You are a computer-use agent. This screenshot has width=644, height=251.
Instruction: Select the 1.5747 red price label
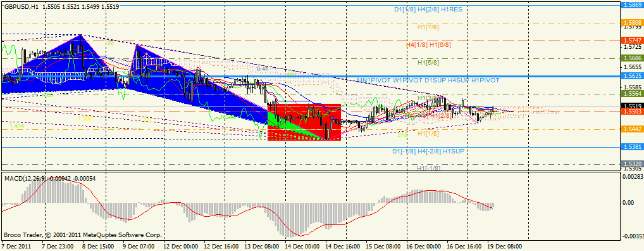632,41
